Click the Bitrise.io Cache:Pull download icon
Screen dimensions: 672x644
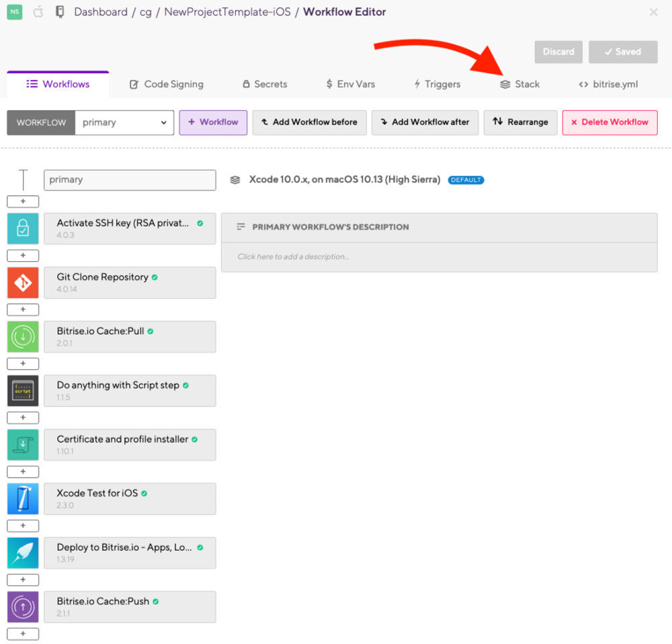coord(23,336)
